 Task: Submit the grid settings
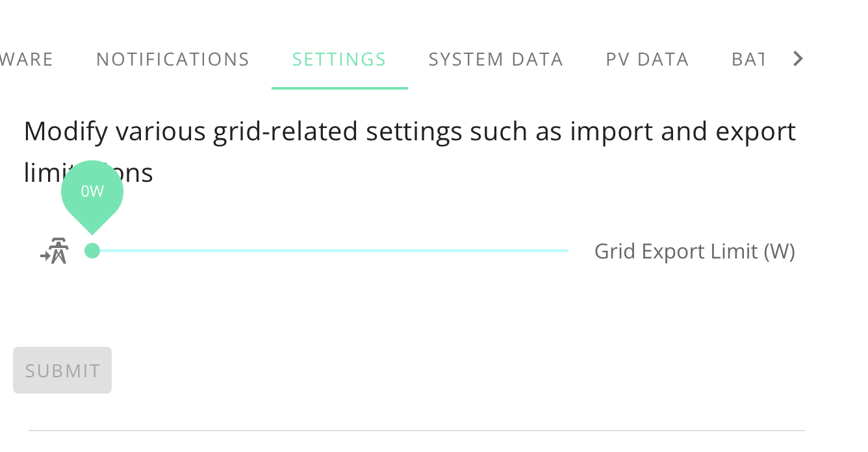coord(62,370)
